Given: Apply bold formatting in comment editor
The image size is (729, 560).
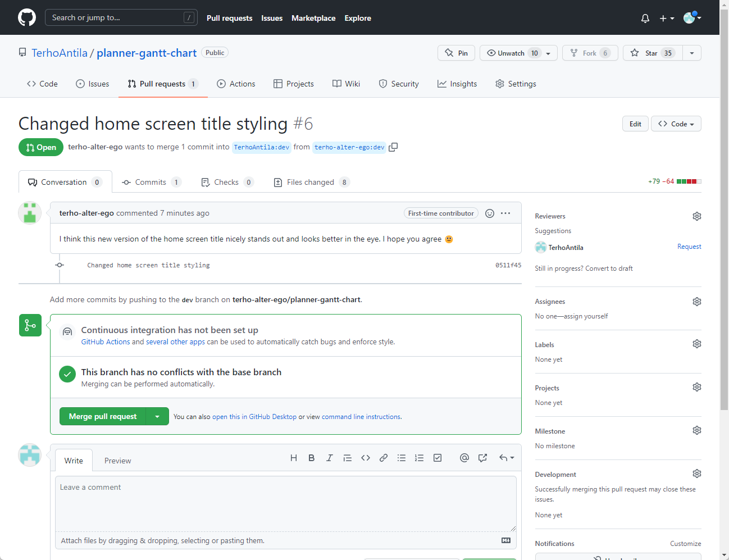Looking at the screenshot, I should [x=312, y=458].
